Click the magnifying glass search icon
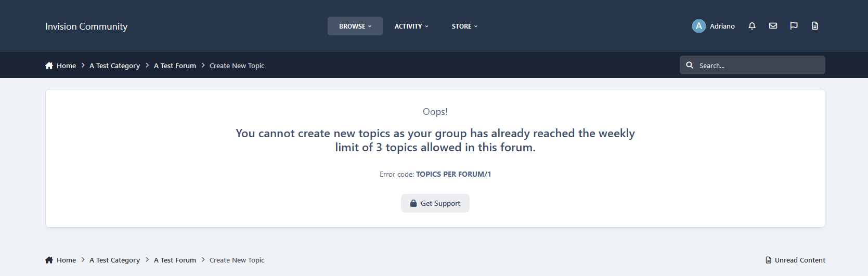Screen dimensions: 868x276 690,65
